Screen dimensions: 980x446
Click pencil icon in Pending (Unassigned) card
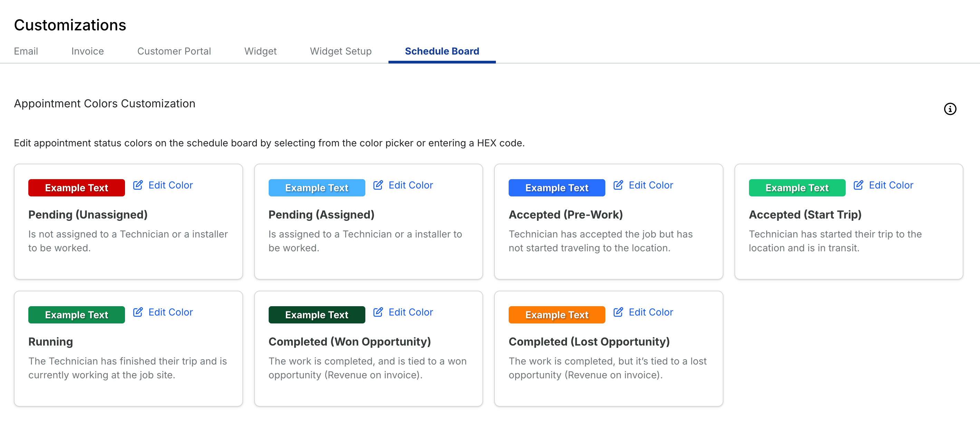[x=138, y=185]
